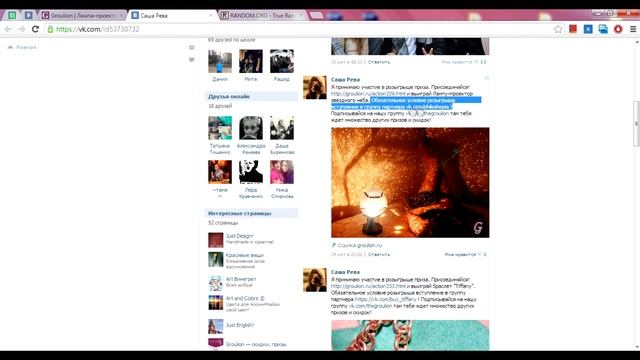Open the Chrome hamburger menu

(x=633, y=29)
